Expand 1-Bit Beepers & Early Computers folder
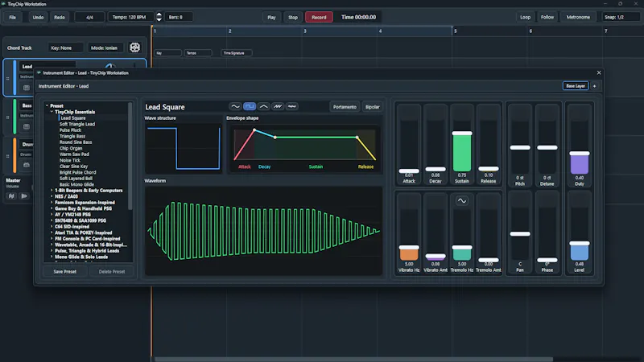Screen dimensions: 644x362 click(x=52, y=191)
